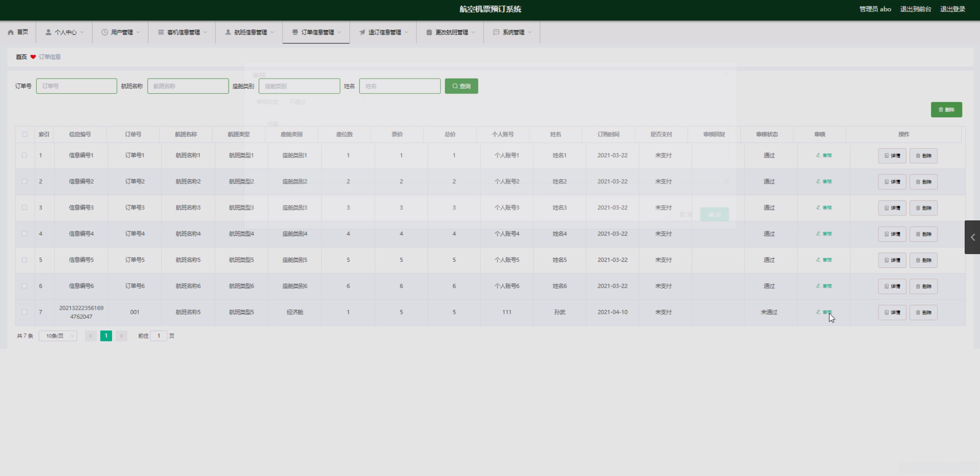Expand the 用户管理 menu dropdown
Viewport: 980px width, 476px height.
121,32
